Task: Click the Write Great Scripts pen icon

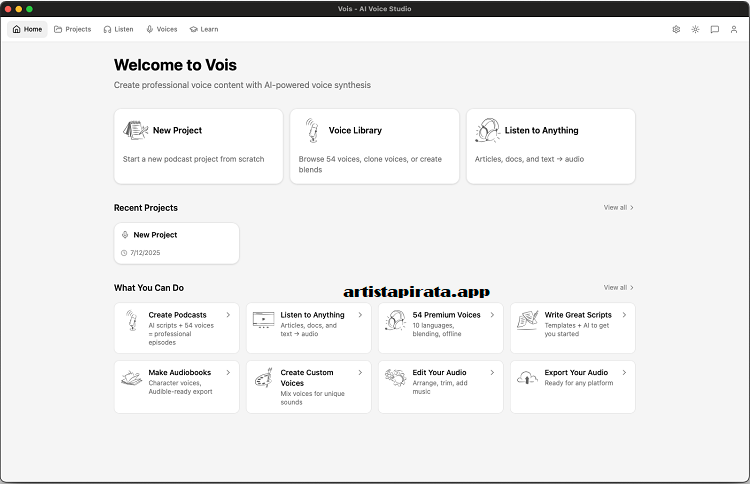Action: (x=527, y=320)
